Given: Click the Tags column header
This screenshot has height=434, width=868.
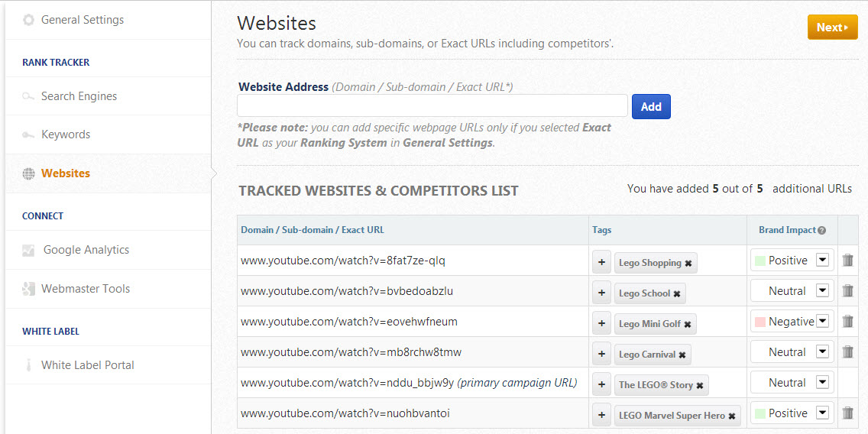Looking at the screenshot, I should [x=602, y=230].
